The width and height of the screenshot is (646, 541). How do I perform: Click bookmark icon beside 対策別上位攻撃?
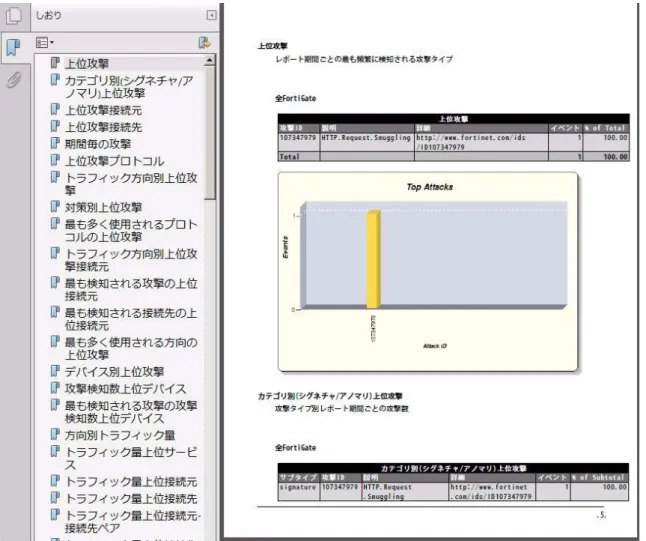[x=55, y=206]
